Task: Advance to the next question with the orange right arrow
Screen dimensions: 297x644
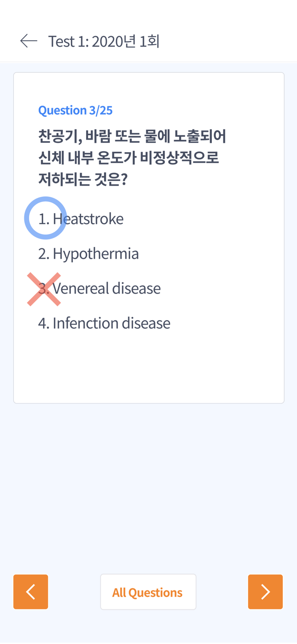Action: pos(265,591)
